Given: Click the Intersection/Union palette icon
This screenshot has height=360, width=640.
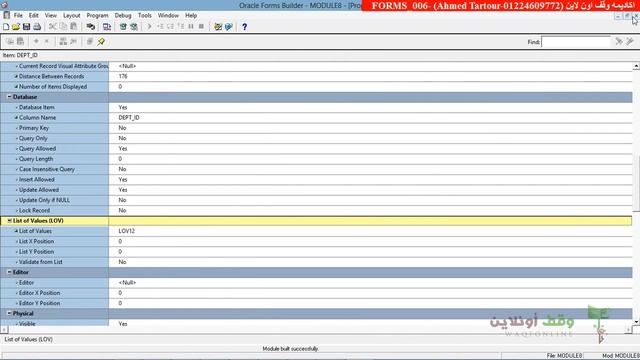Looking at the screenshot, I should pos(90,42).
